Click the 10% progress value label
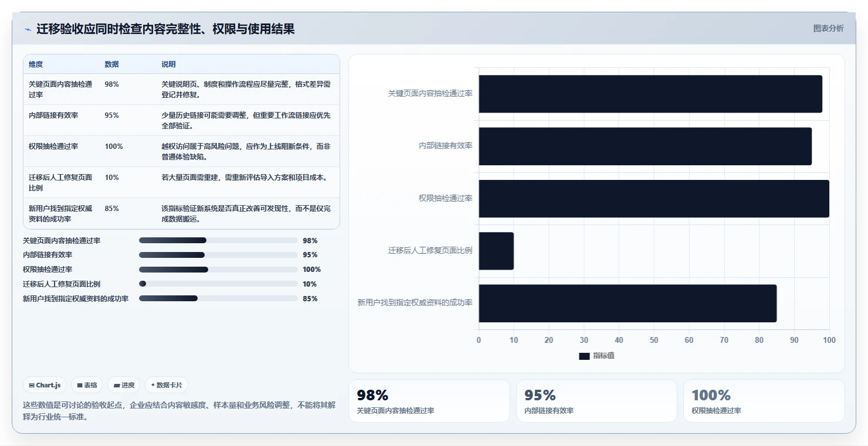868x446 pixels. [310, 284]
